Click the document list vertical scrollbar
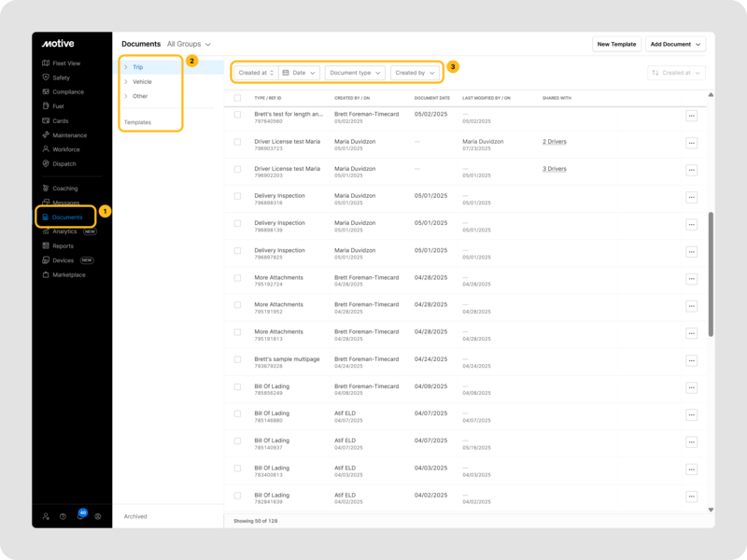This screenshot has height=560, width=747. pyautogui.click(x=712, y=273)
